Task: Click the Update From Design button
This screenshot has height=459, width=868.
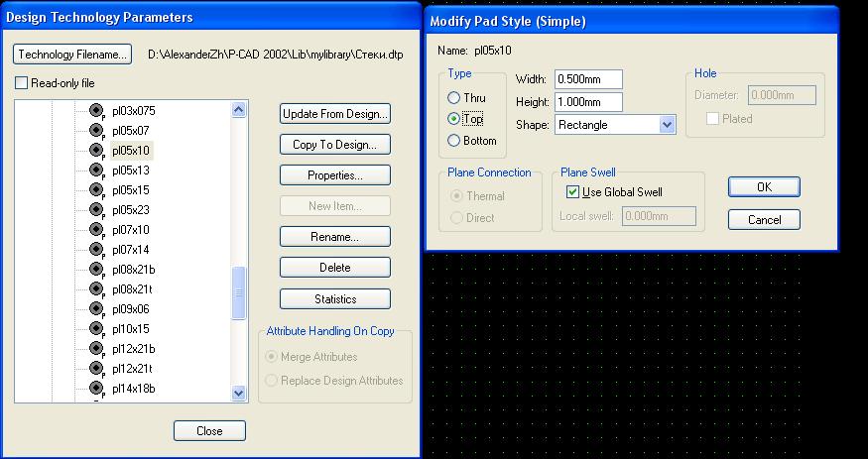Action: pos(335,114)
